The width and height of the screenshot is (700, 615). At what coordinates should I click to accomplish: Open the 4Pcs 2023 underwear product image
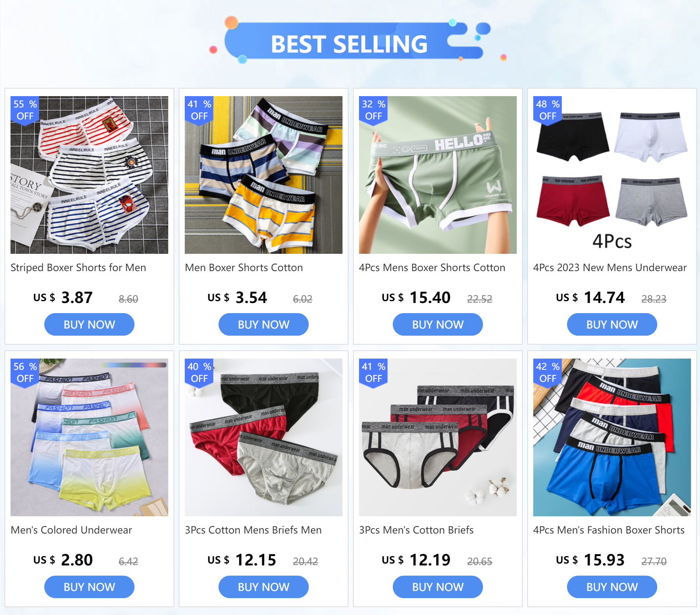point(612,175)
